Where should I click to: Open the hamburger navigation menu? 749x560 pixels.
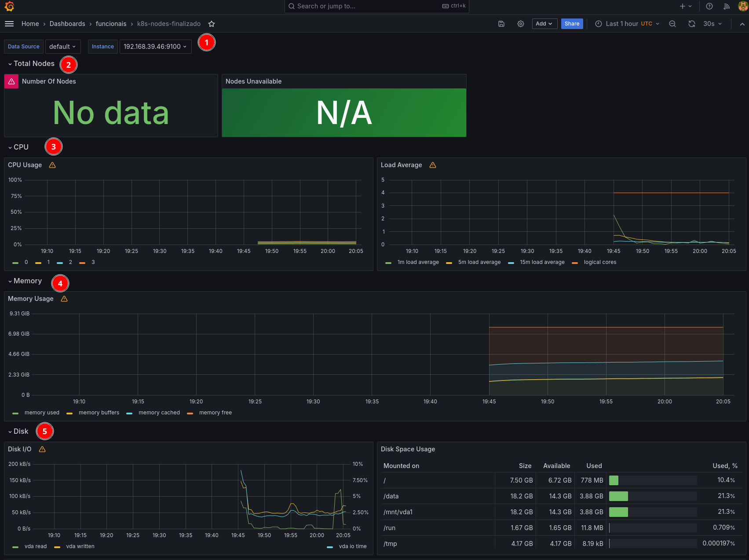click(x=9, y=24)
